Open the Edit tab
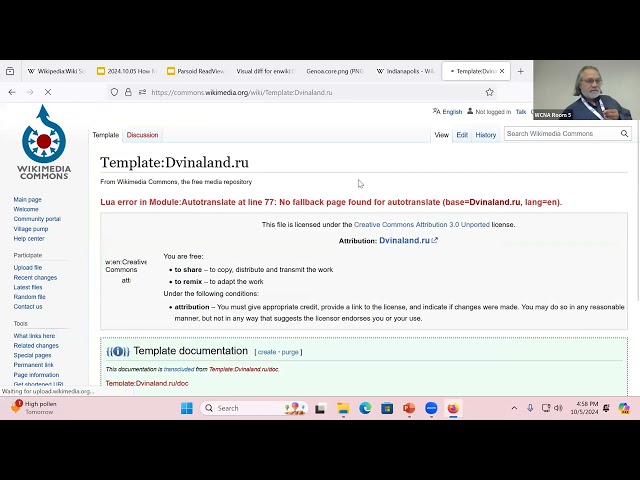The width and height of the screenshot is (640, 480). (462, 135)
